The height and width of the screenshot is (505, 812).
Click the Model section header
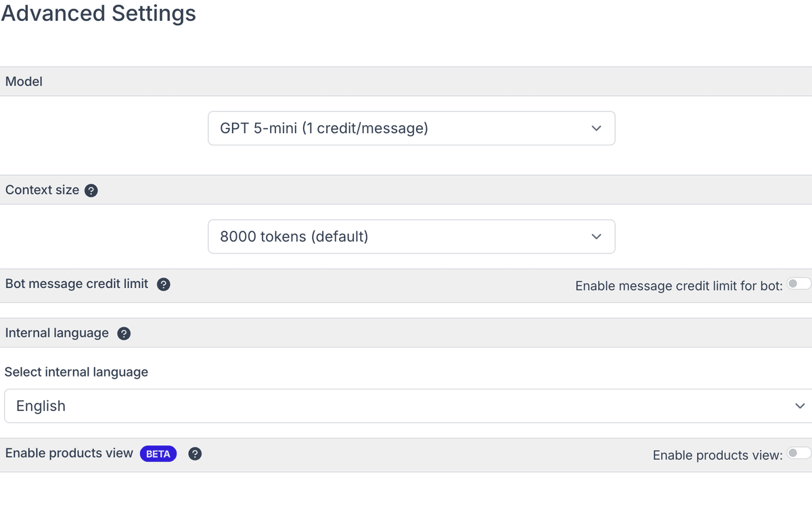(x=24, y=81)
